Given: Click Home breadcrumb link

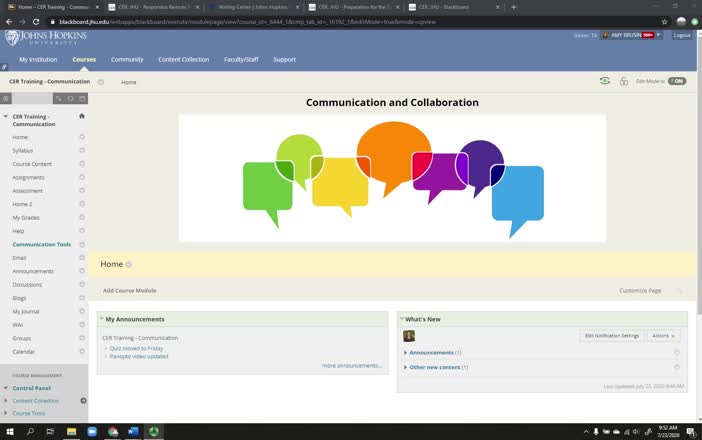Looking at the screenshot, I should click(128, 82).
